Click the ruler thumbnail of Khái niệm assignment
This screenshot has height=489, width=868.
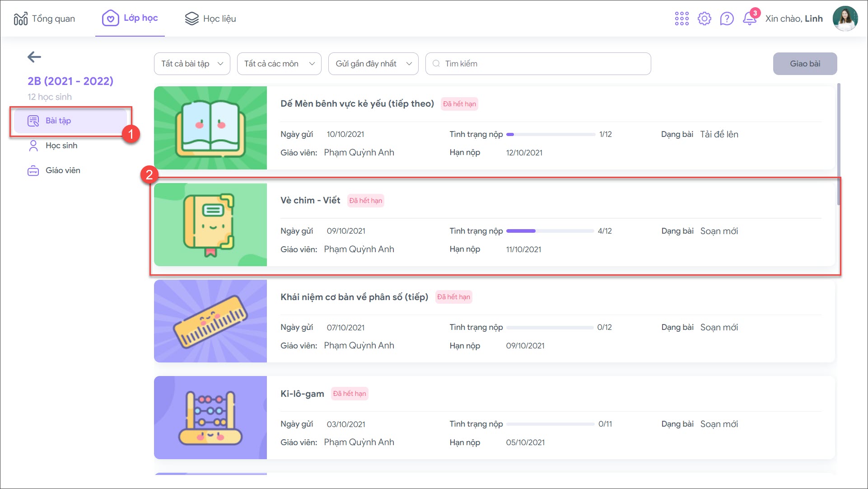(210, 321)
